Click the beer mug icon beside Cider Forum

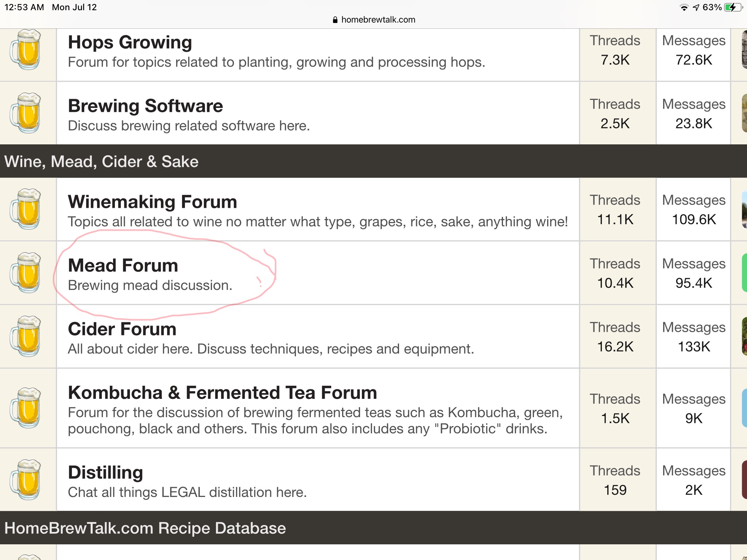pyautogui.click(x=26, y=336)
